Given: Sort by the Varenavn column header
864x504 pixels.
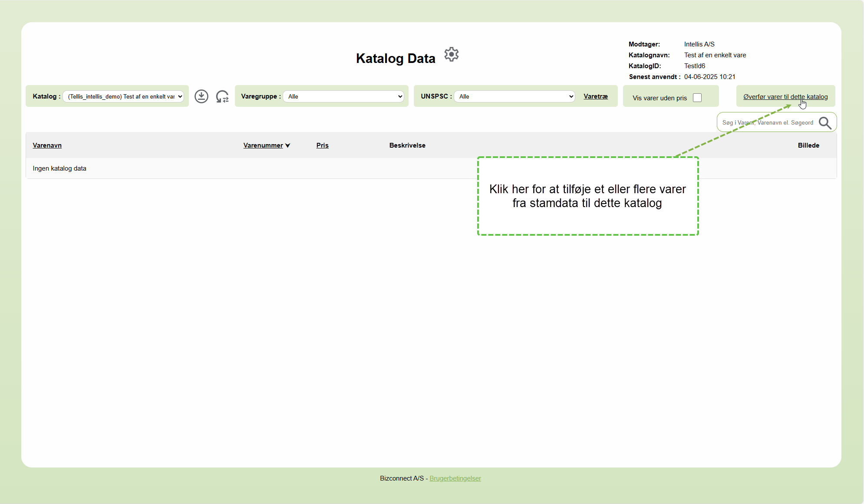Looking at the screenshot, I should click(x=47, y=145).
